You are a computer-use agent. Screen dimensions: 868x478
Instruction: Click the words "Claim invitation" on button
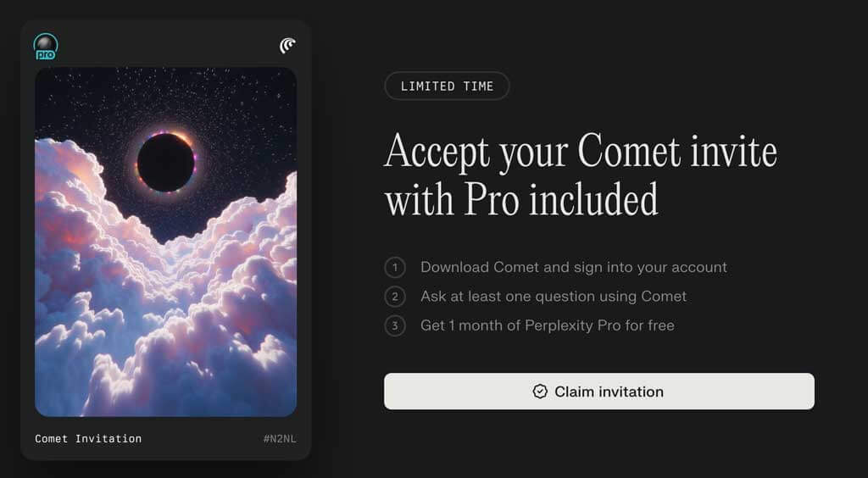(609, 392)
